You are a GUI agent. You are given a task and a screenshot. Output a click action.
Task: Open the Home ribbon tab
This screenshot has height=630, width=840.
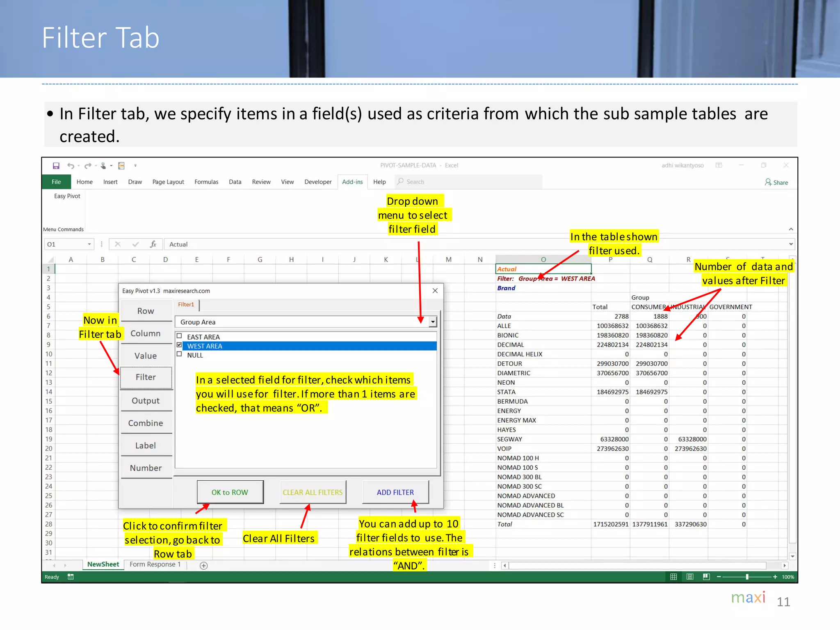coord(84,182)
